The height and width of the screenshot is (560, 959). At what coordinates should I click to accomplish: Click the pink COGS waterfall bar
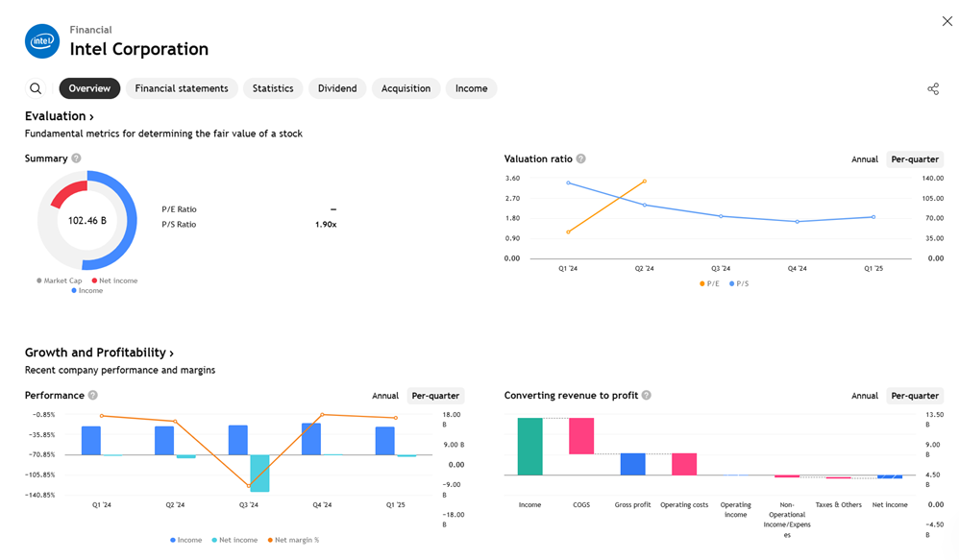pos(581,436)
